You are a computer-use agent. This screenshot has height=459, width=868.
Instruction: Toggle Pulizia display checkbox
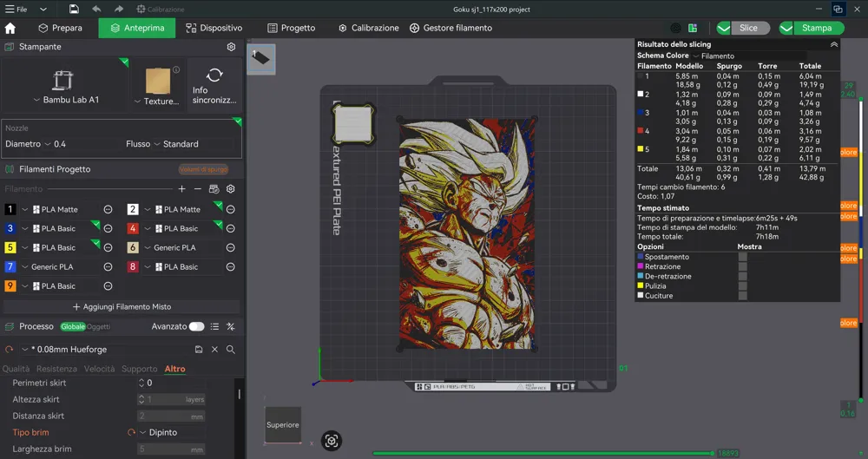(x=742, y=285)
